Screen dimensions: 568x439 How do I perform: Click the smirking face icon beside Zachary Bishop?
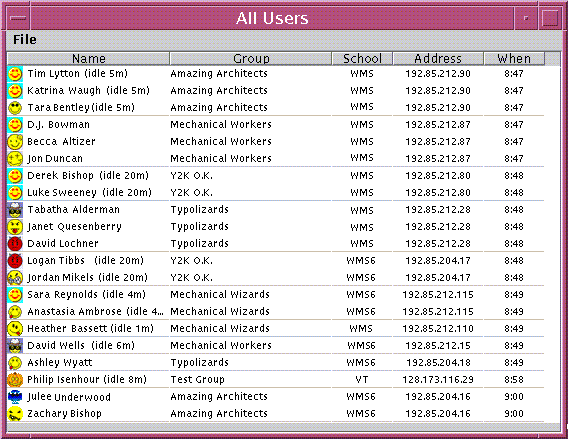coord(15,414)
